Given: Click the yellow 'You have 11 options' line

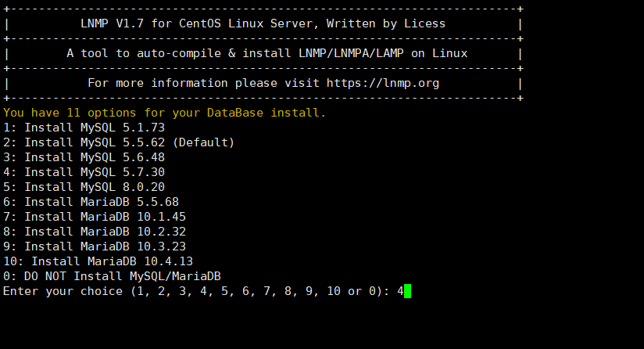Looking at the screenshot, I should [x=165, y=113].
